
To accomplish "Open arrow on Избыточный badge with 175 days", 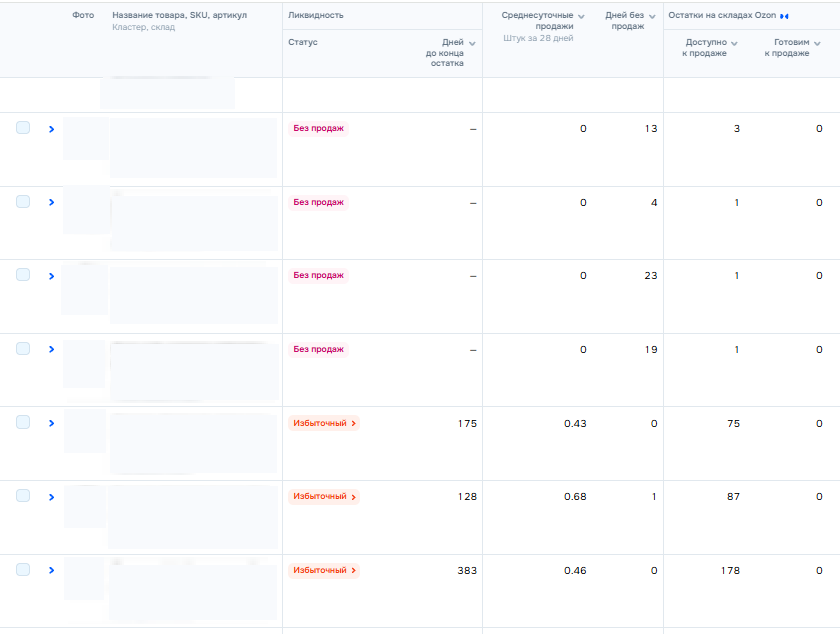I will point(354,423).
